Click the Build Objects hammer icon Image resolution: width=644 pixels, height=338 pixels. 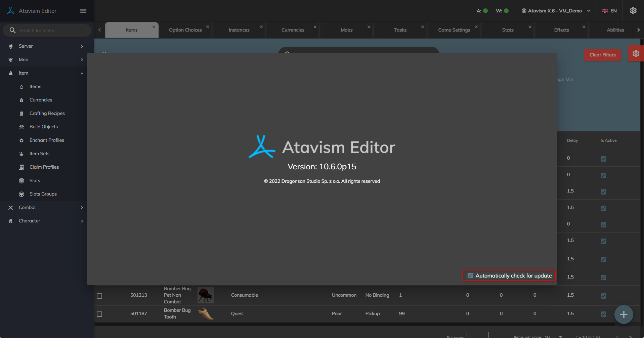click(x=22, y=127)
